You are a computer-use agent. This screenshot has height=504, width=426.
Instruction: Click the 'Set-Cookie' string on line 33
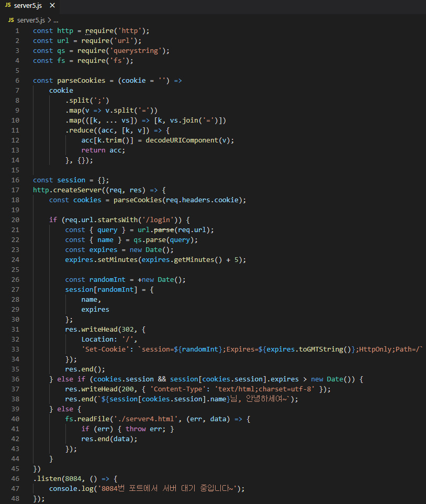pos(105,350)
